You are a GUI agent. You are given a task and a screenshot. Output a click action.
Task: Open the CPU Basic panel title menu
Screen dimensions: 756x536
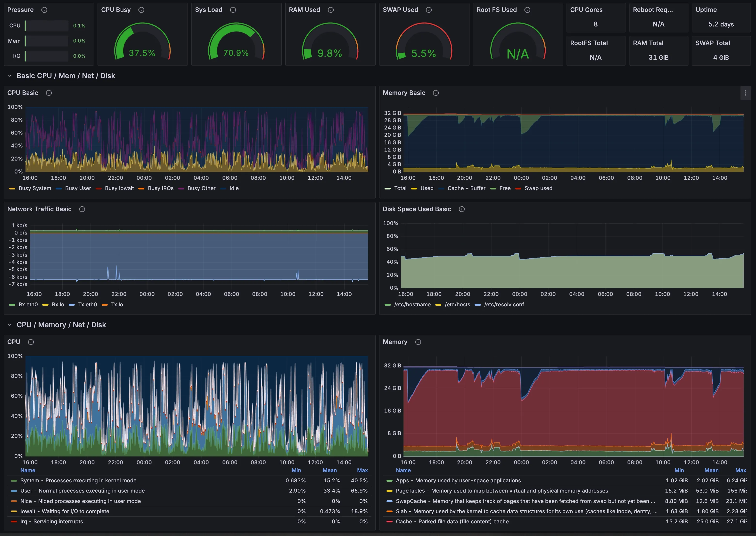[22, 93]
